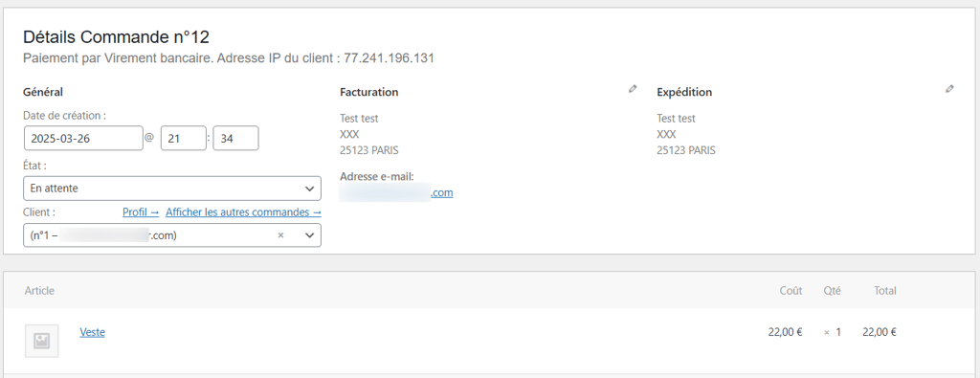Click Test test name under Facturation
Image resolution: width=980 pixels, height=378 pixels.
pyautogui.click(x=360, y=118)
